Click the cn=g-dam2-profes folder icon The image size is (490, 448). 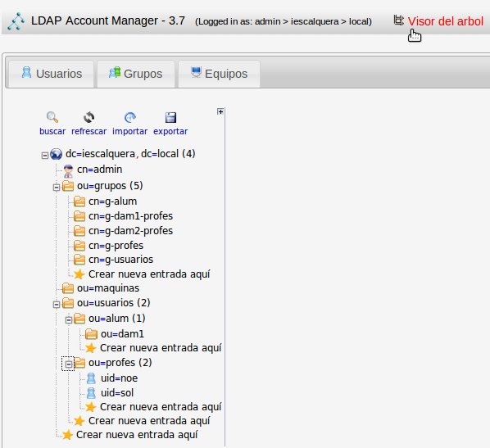(x=79, y=231)
